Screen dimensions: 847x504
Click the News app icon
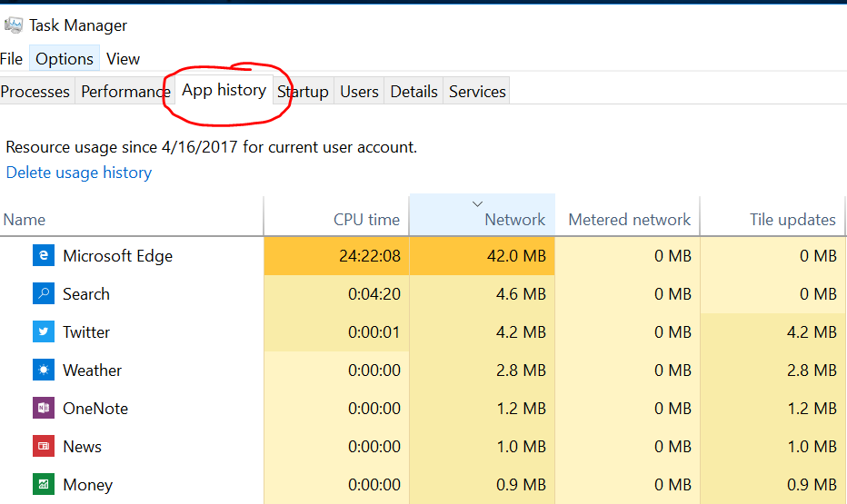tap(44, 446)
